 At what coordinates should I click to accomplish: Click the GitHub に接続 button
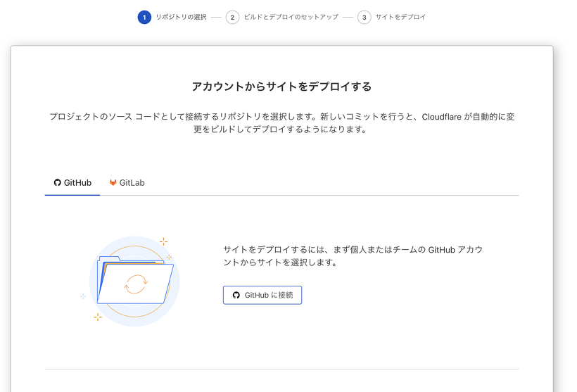(x=262, y=295)
